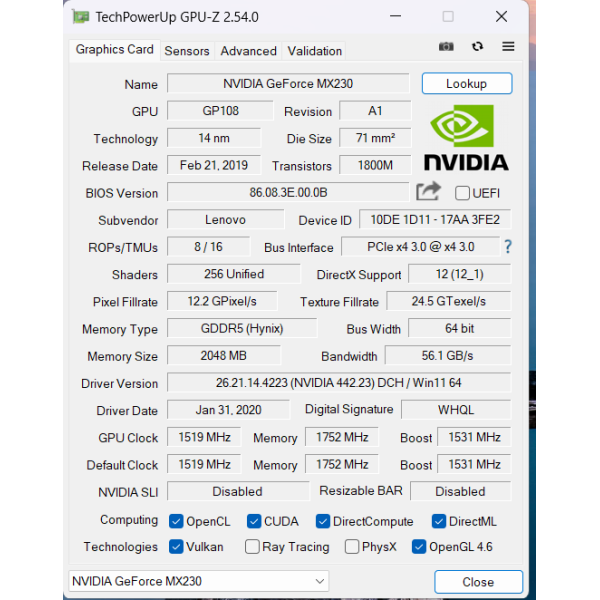Click the Driver Date field Jan 31, 2020

[228, 409]
